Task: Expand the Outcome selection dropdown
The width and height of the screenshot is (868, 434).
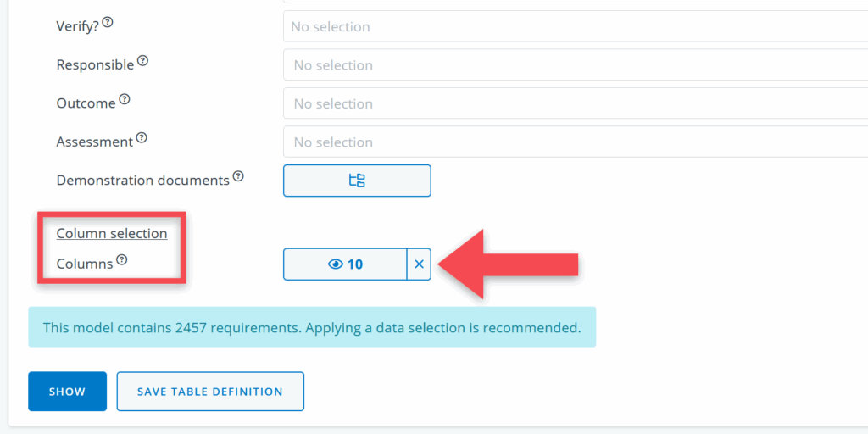Action: (x=575, y=103)
